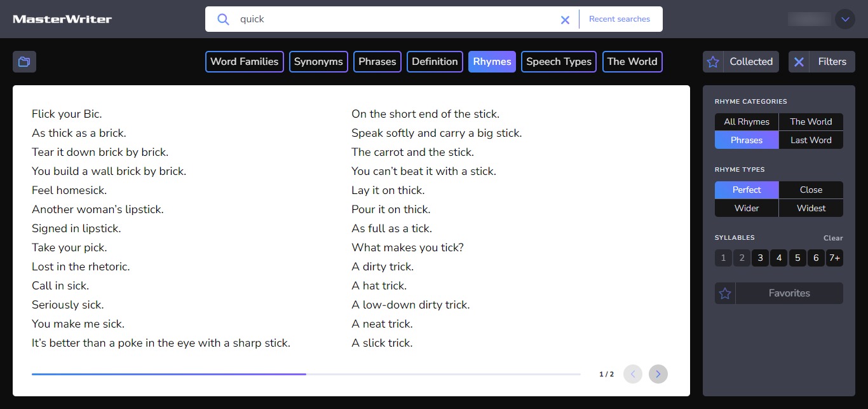Switch rhyme category to Last Word
This screenshot has height=409, width=868.
tap(811, 140)
